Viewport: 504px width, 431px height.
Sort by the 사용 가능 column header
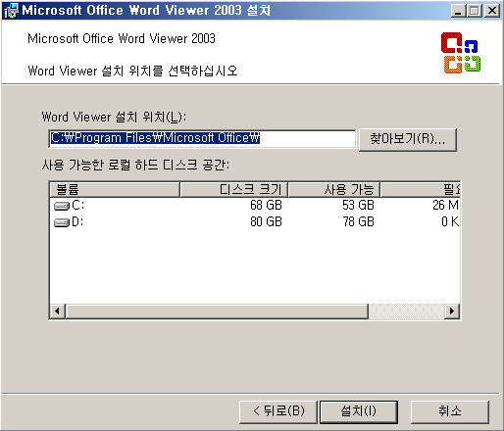[x=334, y=189]
